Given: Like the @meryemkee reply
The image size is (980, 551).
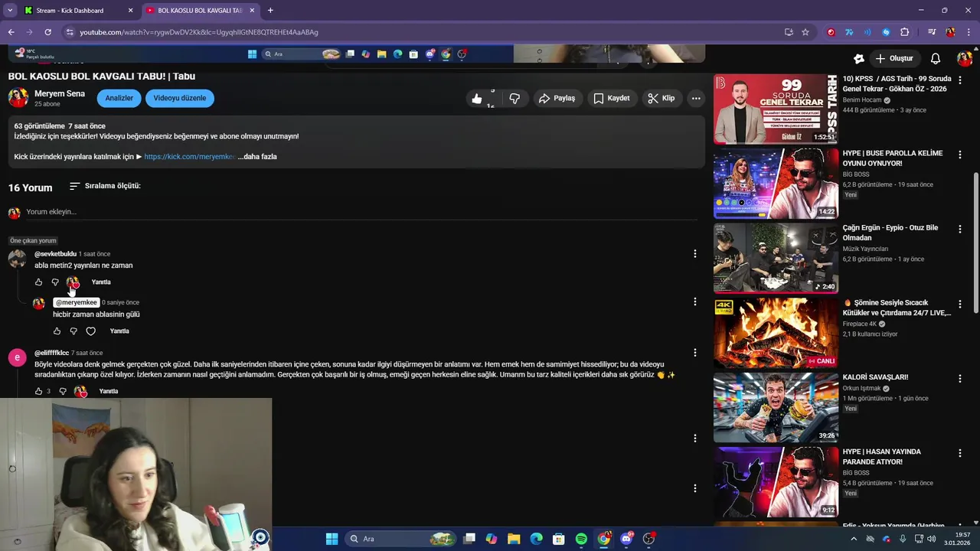Looking at the screenshot, I should [57, 331].
